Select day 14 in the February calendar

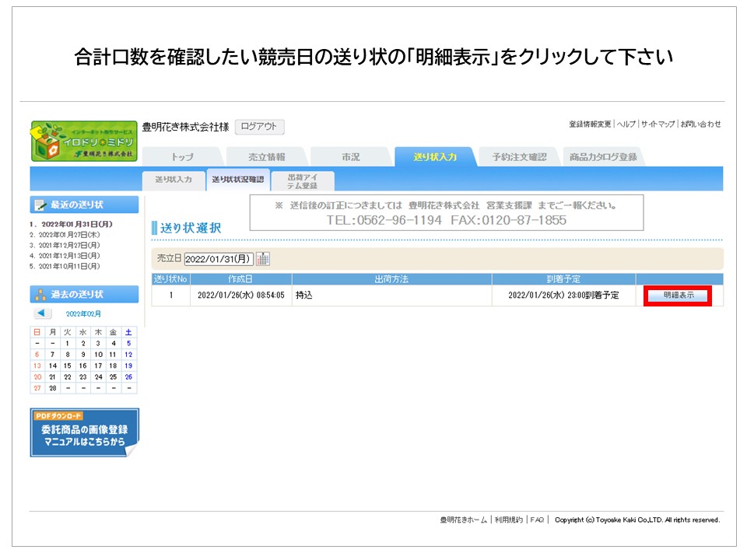52,365
